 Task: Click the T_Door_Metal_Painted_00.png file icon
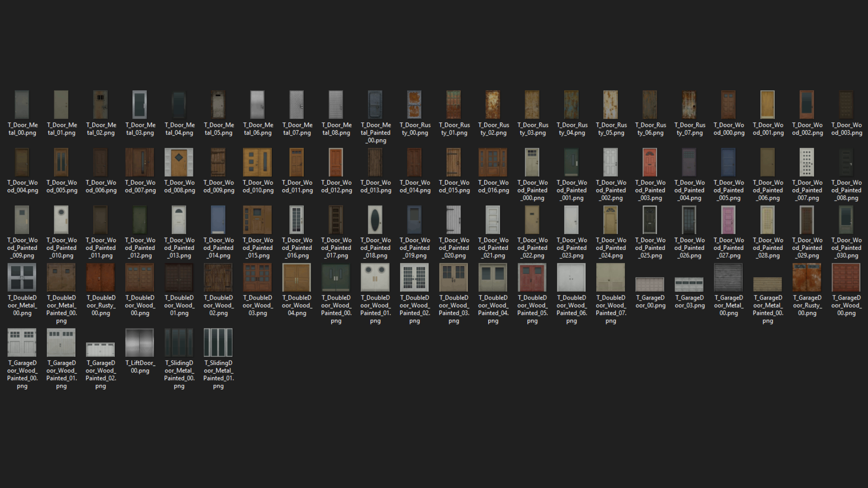point(375,105)
